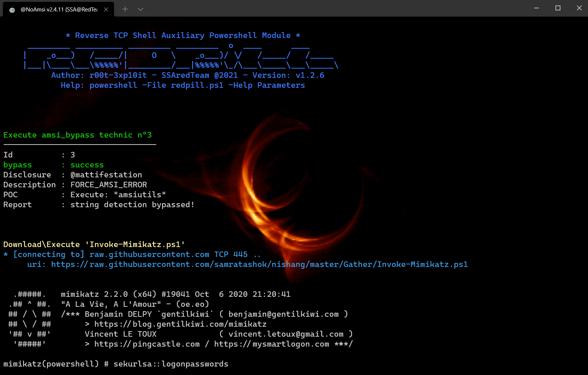Minimize the terminal window

537,8
